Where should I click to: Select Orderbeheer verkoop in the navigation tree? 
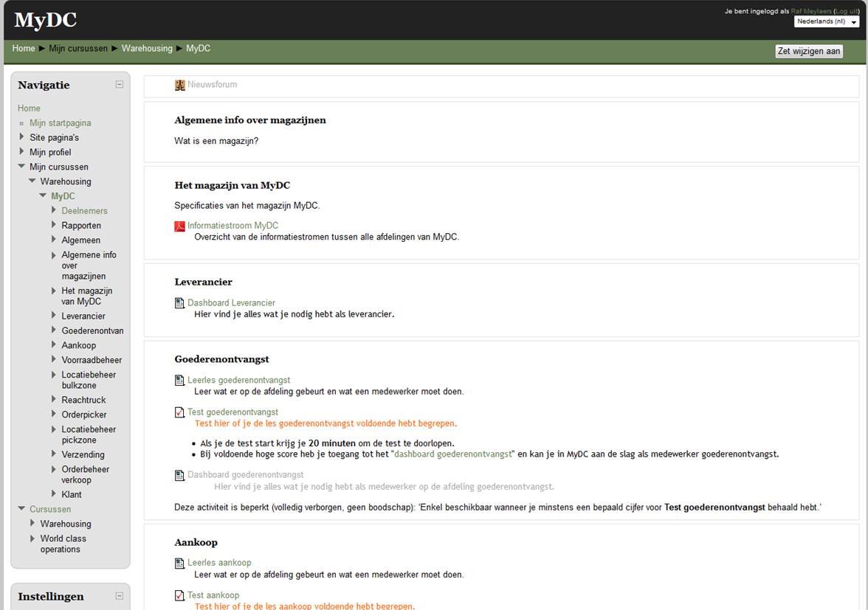pos(86,474)
